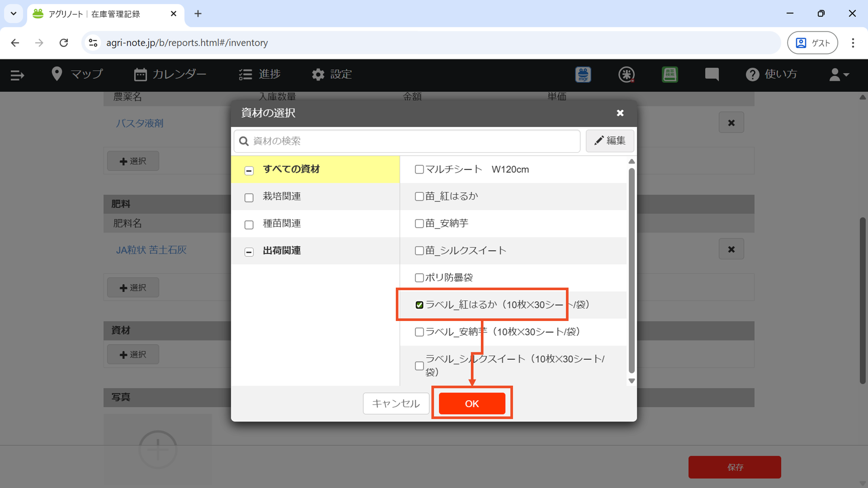Check the 栽培関連 category checkbox
The image size is (868, 488).
249,198
